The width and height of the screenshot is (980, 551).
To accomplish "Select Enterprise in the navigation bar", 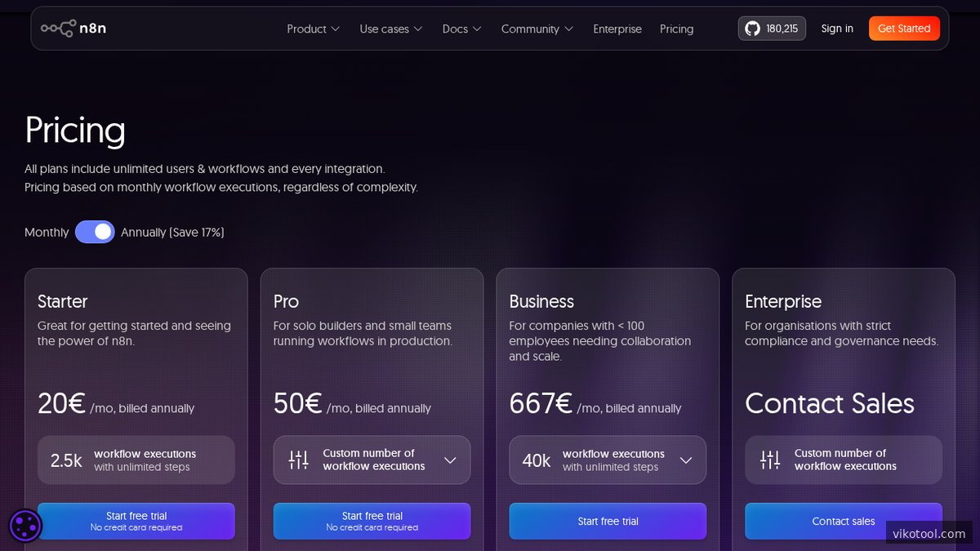I will [617, 29].
